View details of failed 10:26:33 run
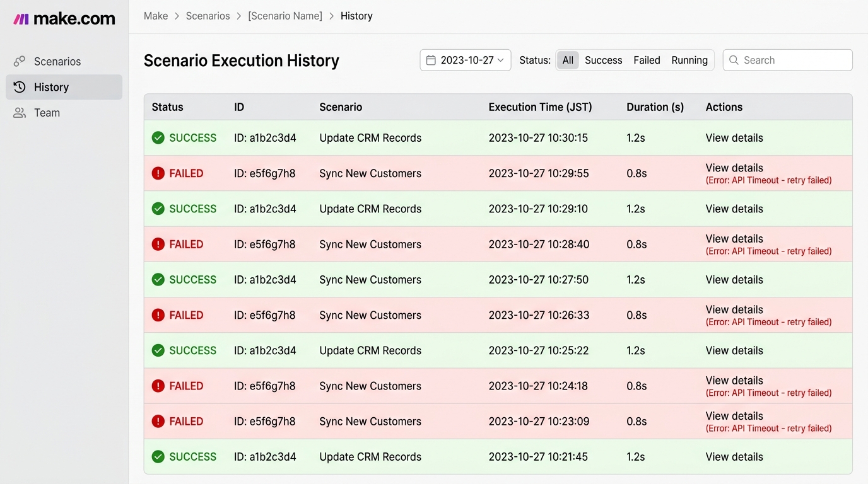 734,309
